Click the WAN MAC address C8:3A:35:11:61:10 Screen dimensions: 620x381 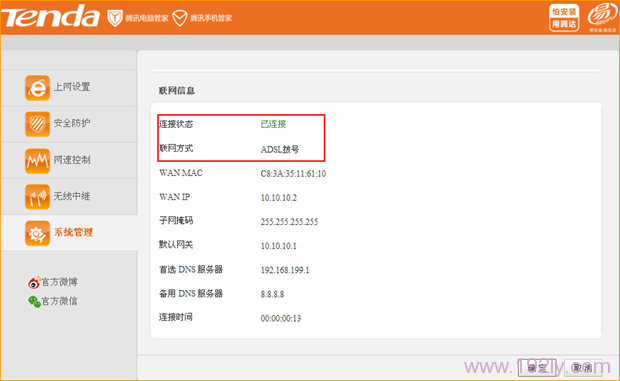pyautogui.click(x=293, y=174)
